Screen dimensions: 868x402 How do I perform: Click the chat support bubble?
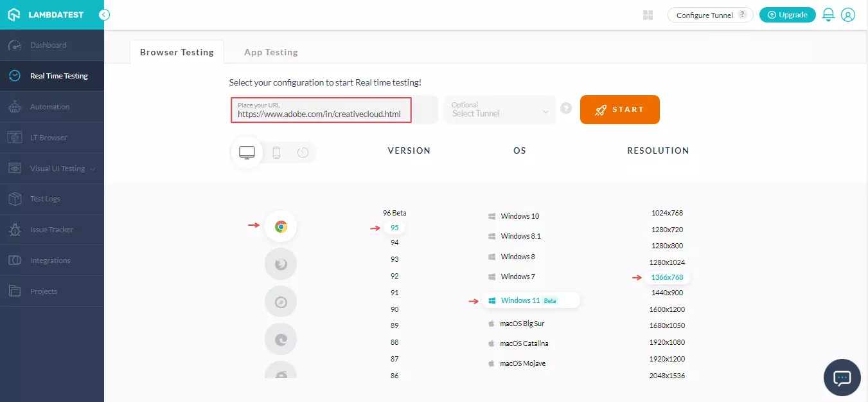pos(842,378)
